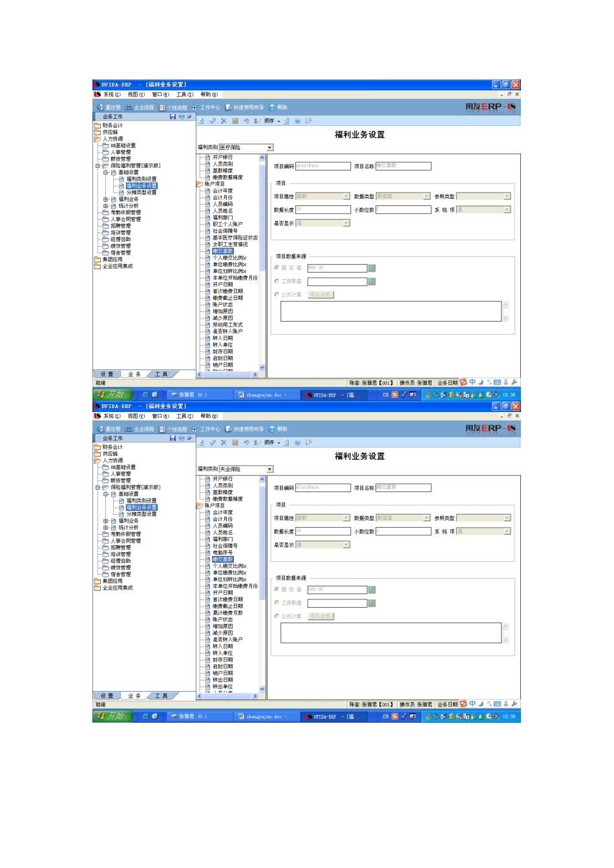Screen dimensions: 614x868
Task: Expand 统计分析 tree node in 失业保险 window
Action: point(105,528)
